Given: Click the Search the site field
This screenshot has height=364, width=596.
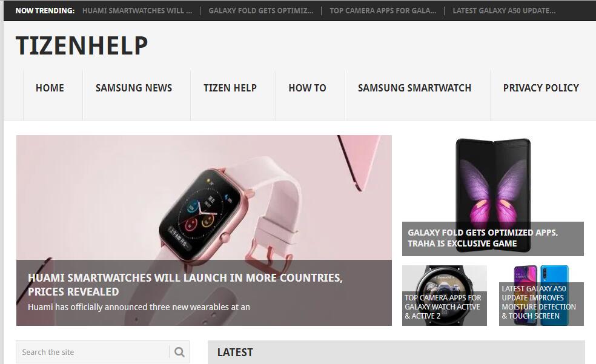Looking at the screenshot, I should pyautogui.click(x=93, y=352).
